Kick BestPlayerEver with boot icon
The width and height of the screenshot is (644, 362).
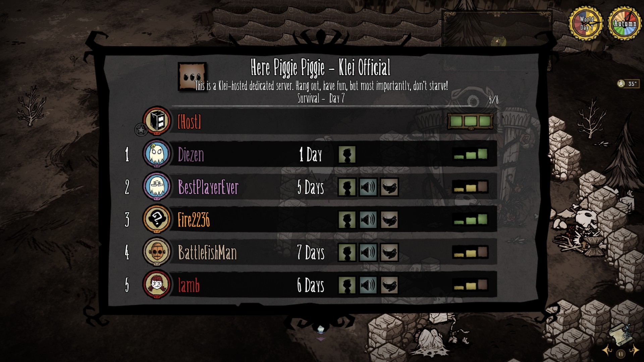[389, 187]
